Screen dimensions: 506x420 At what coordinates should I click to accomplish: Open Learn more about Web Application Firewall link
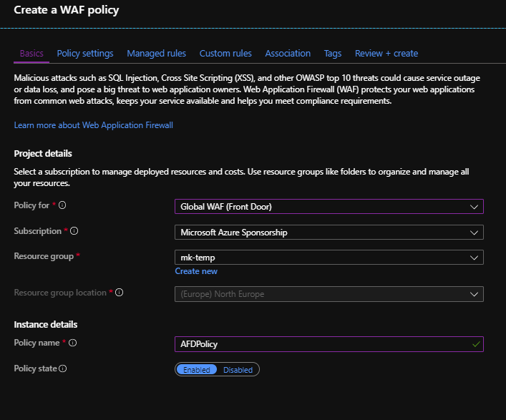[x=94, y=125]
